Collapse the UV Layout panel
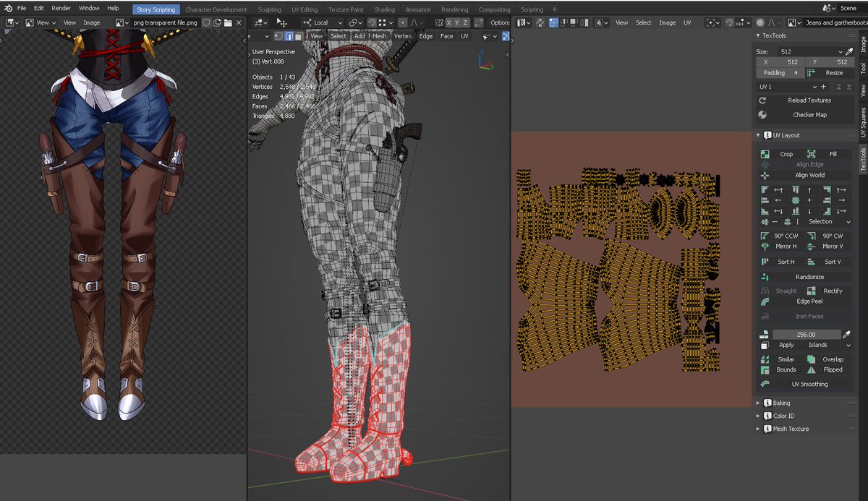 pyautogui.click(x=758, y=135)
